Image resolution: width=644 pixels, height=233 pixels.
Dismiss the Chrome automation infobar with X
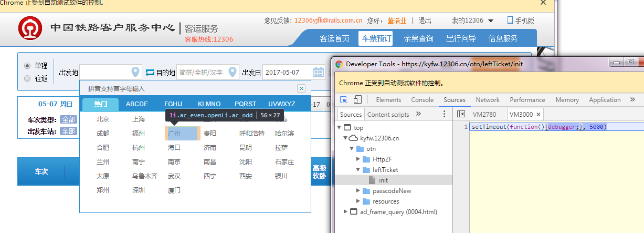543,3
